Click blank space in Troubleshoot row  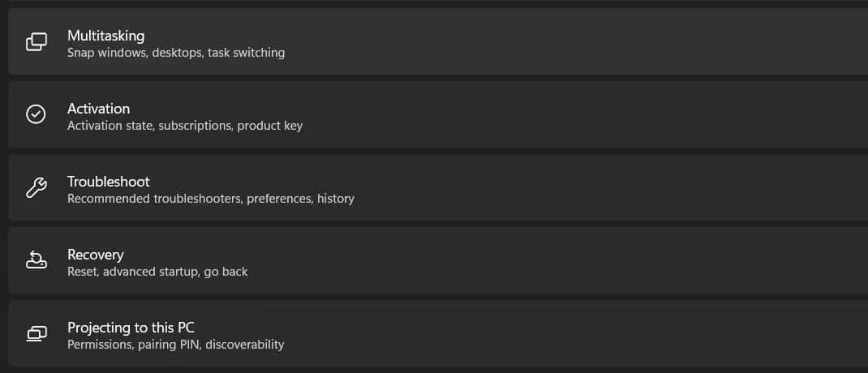coord(609,187)
